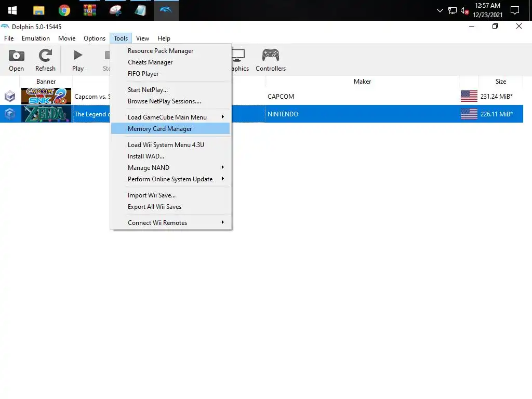
Task: Select the Zelda banner thumbnail
Action: coord(46,114)
